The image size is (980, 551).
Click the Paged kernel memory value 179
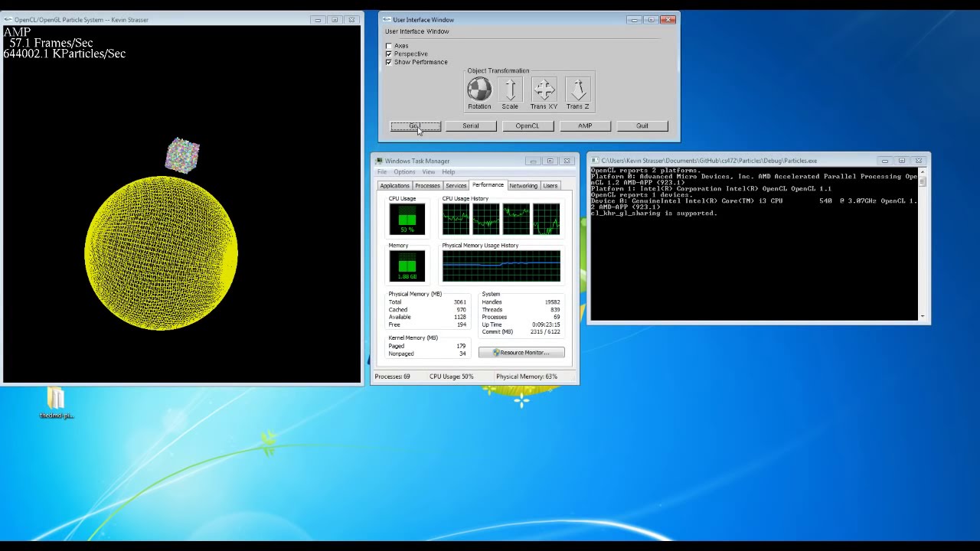pos(461,346)
